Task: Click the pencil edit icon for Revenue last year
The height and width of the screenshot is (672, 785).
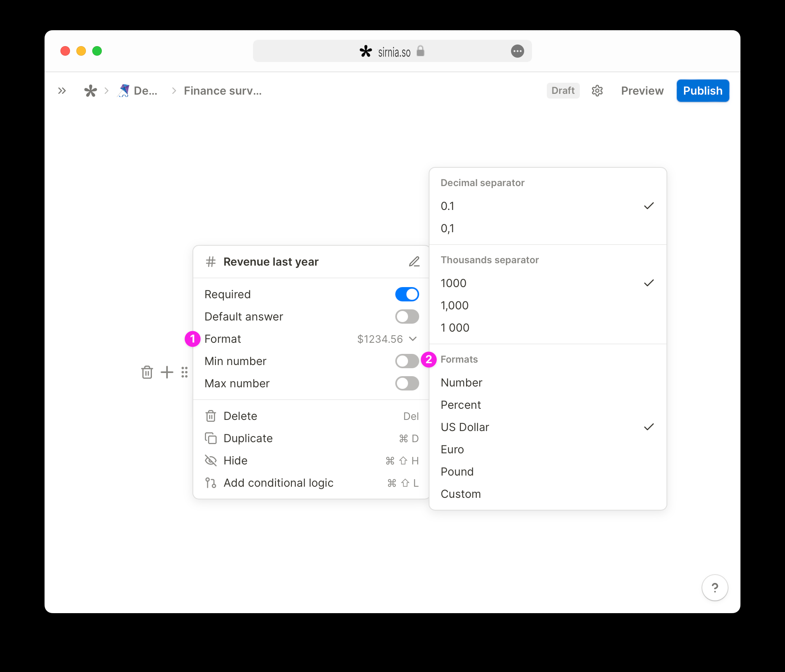Action: click(414, 262)
